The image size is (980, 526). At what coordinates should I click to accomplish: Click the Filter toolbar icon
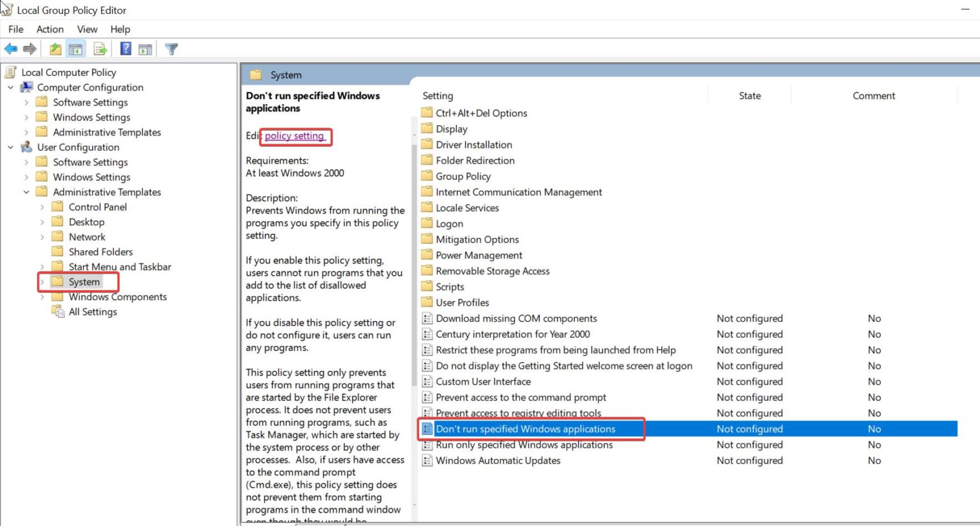[x=171, y=49]
